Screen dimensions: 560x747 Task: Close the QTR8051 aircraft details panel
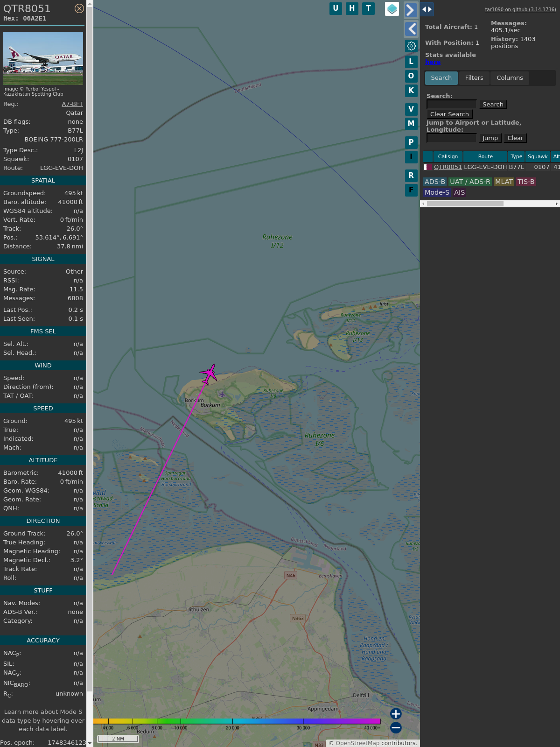point(79,8)
